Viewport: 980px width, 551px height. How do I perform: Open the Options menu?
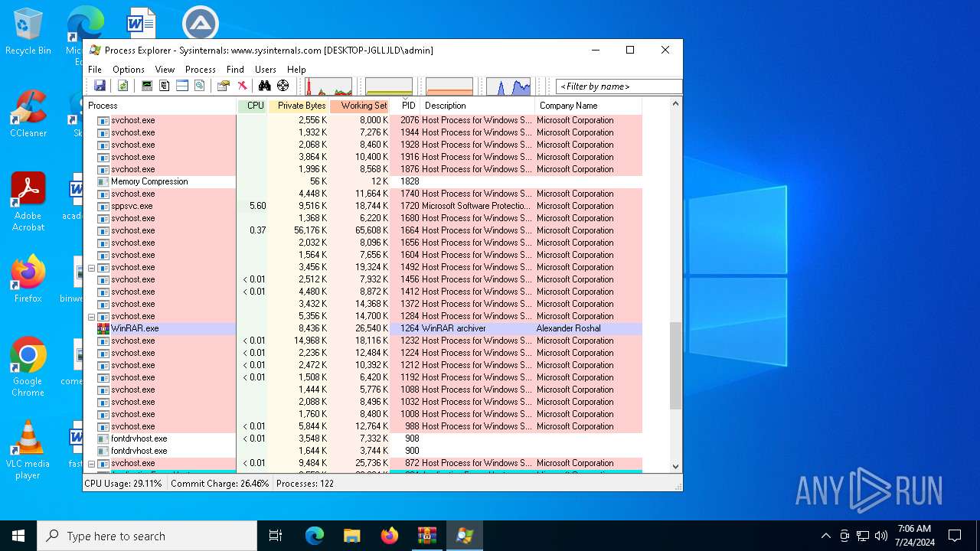tap(129, 69)
